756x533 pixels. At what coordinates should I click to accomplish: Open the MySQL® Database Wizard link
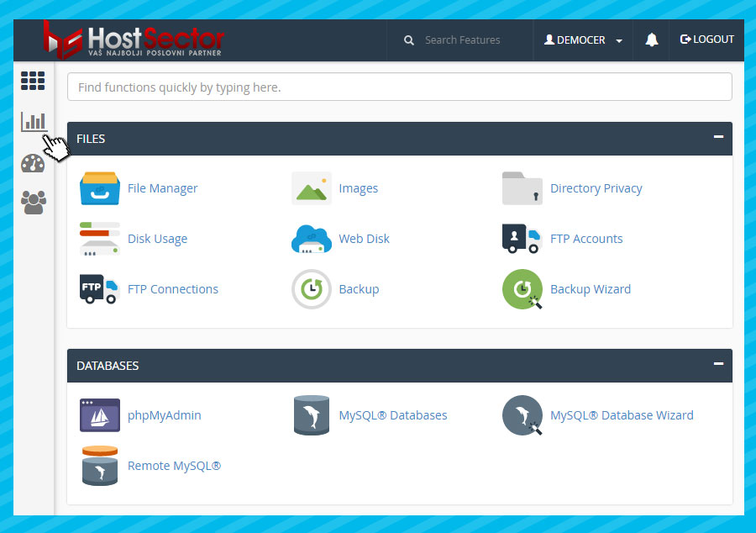(x=622, y=415)
